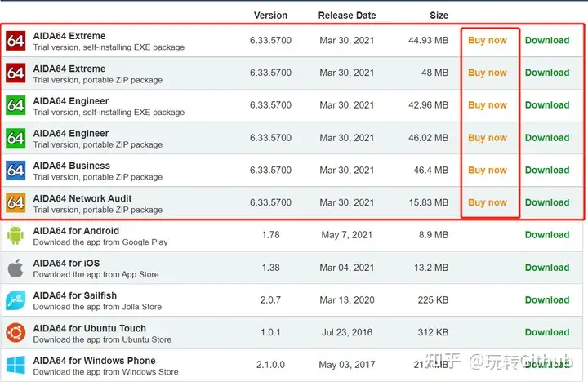Download AIDA64 for Android
Viewport: 588px width, 386px height.
pos(547,235)
